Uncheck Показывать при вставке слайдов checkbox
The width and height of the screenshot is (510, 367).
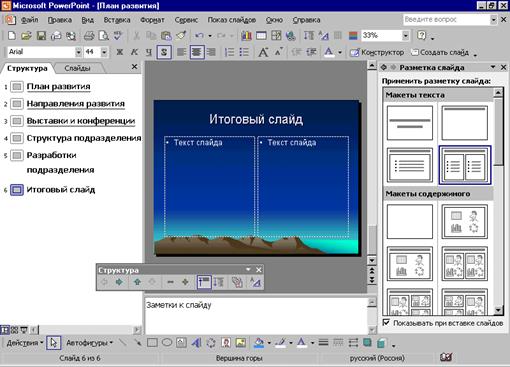click(386, 322)
